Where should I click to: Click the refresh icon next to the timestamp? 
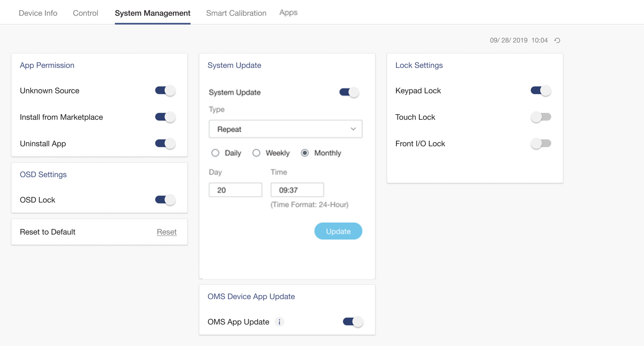(x=557, y=40)
